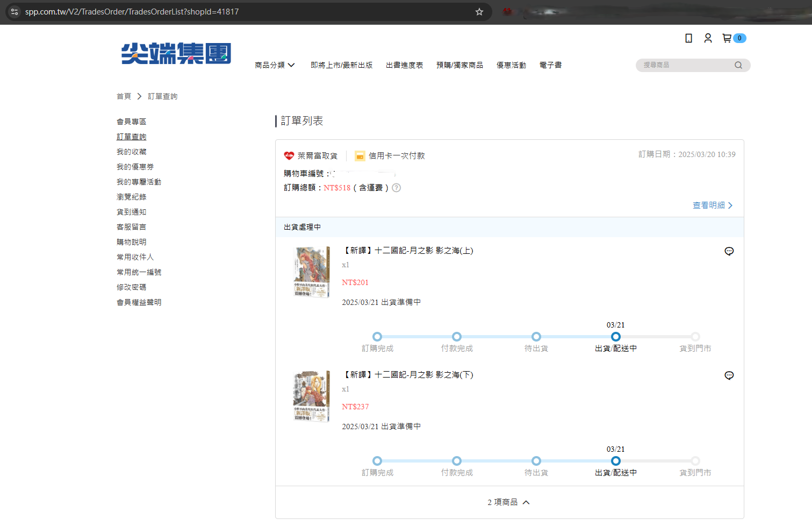Click the browser address bar URL
This screenshot has width=812, height=526.
132,12
